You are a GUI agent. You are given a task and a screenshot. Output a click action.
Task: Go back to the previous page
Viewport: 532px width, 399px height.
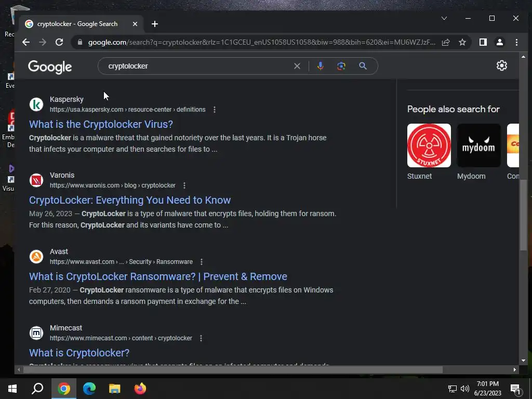pyautogui.click(x=26, y=42)
